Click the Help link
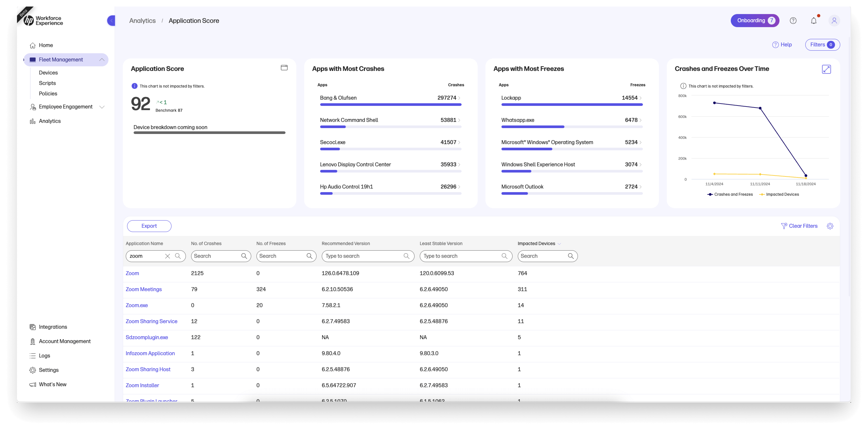The height and width of the screenshot is (430, 868). pos(782,44)
